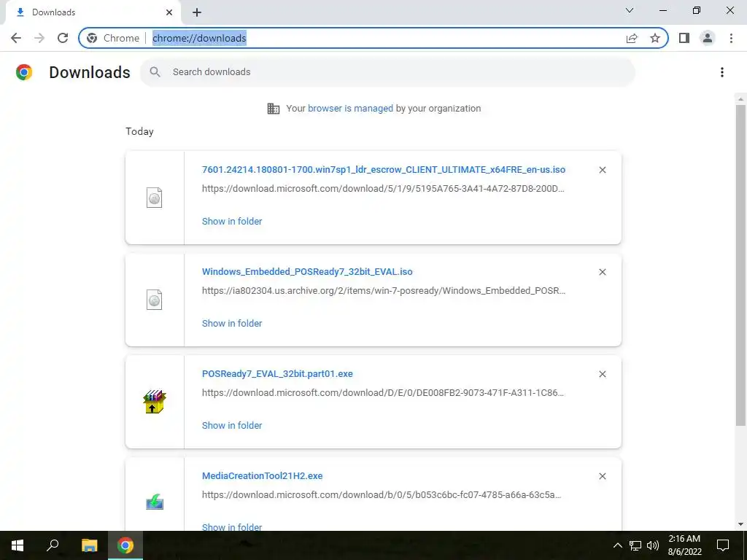Click the MediaCreationTool21H2.exe file icon
The image size is (747, 560).
(x=155, y=502)
